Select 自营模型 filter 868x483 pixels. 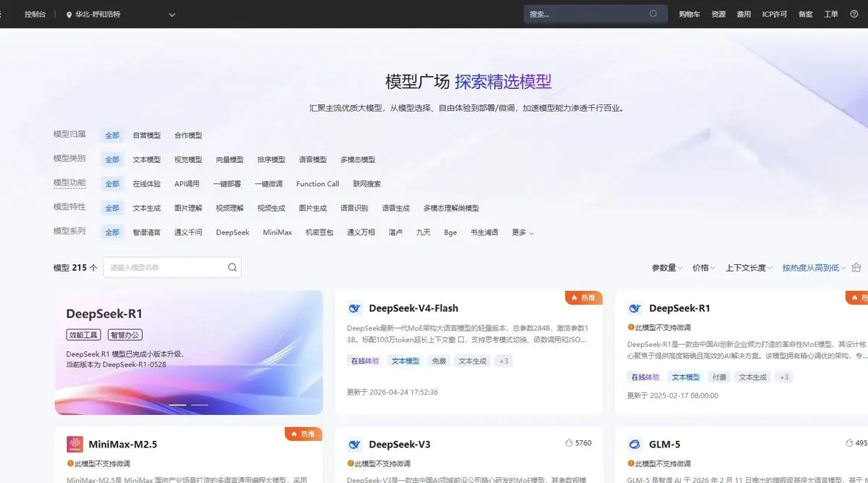pyautogui.click(x=147, y=135)
